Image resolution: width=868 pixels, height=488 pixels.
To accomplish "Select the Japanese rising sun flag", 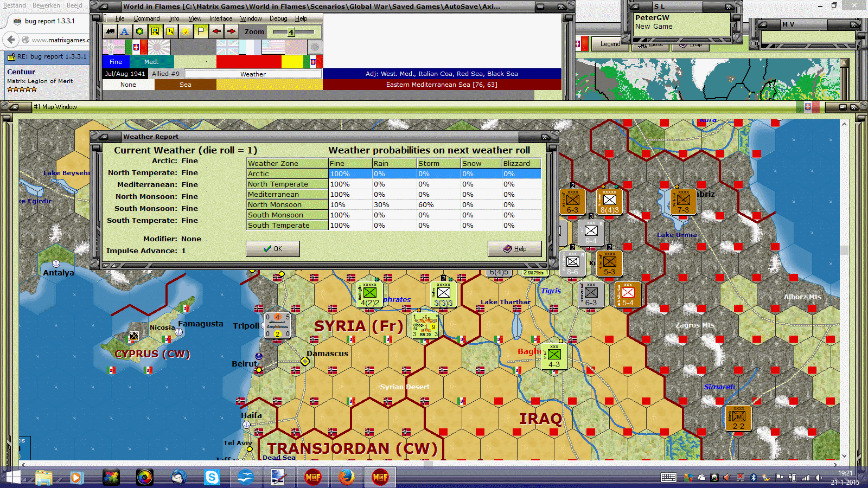I will pyautogui.click(x=159, y=47).
